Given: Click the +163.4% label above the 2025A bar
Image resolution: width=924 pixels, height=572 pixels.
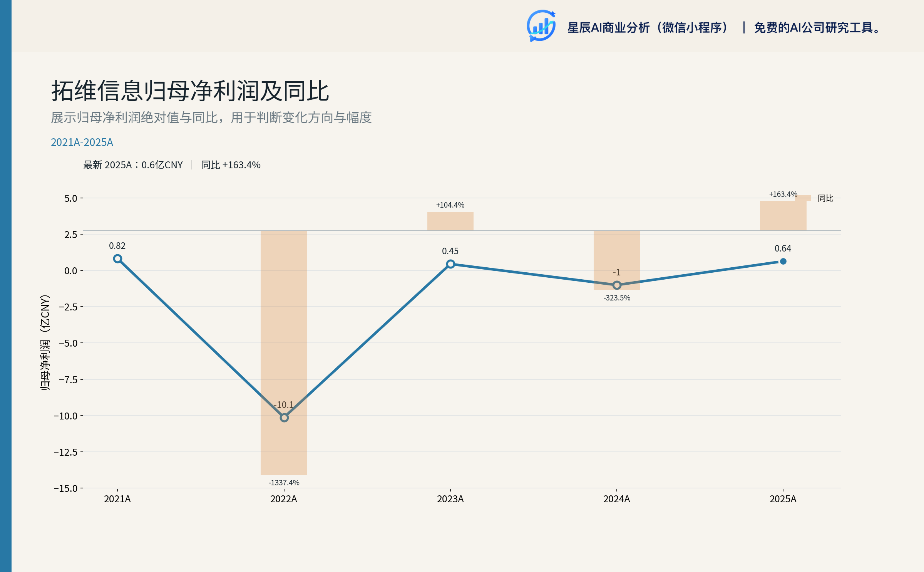Looking at the screenshot, I should click(783, 194).
